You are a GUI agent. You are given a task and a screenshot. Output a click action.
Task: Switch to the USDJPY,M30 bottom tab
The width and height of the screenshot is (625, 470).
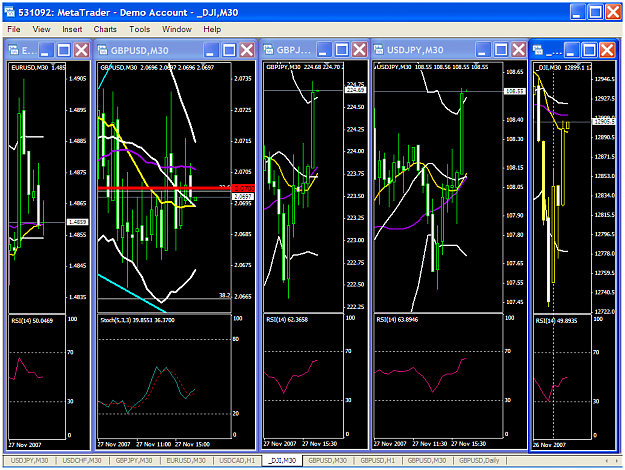pyautogui.click(x=29, y=460)
